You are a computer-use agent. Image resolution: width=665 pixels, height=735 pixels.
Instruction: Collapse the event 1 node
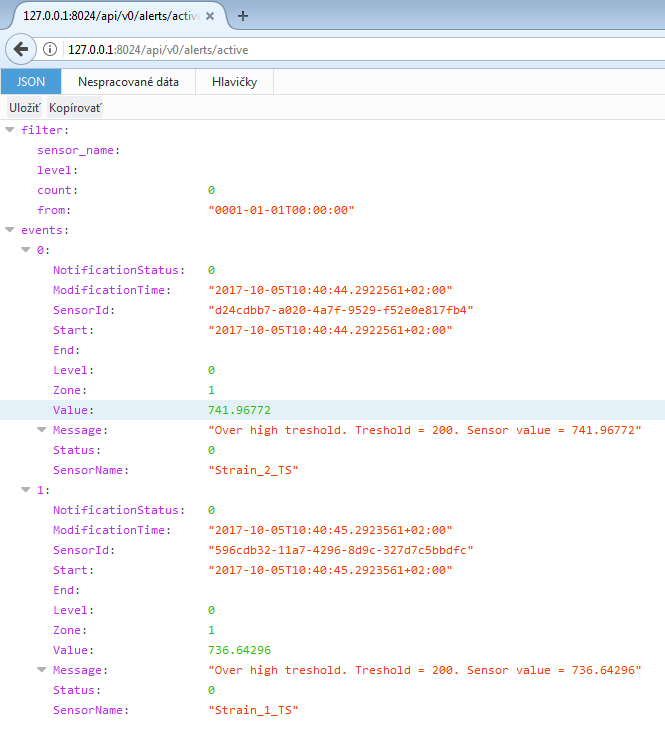click(26, 490)
